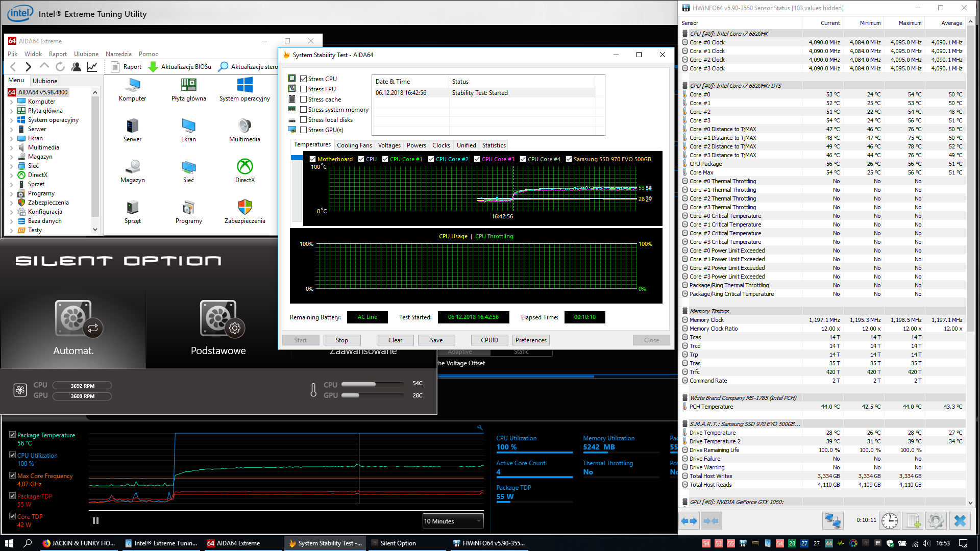This screenshot has width=980, height=551.
Task: Click the HWiNFO vertical scrollbar
Action: pyautogui.click(x=970, y=263)
